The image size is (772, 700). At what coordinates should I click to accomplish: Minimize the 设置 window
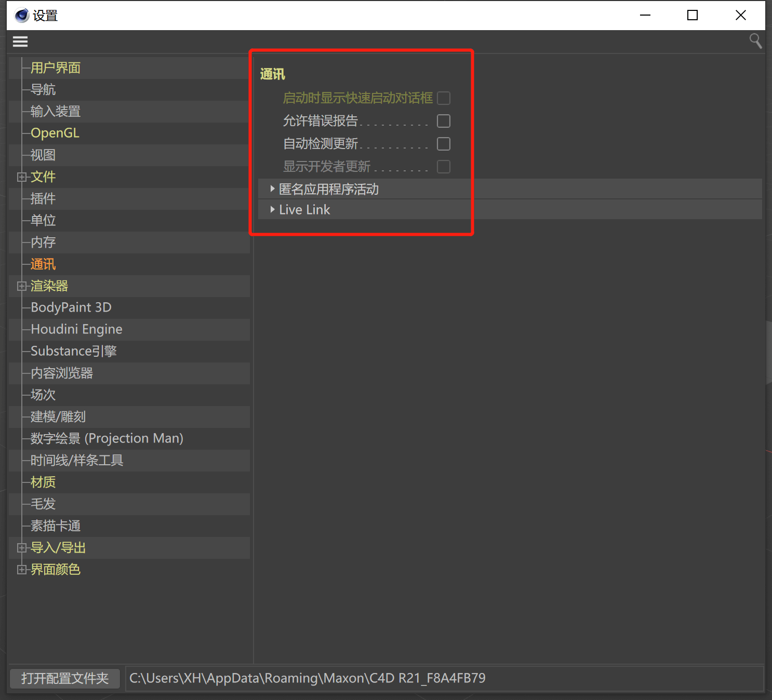click(x=645, y=16)
